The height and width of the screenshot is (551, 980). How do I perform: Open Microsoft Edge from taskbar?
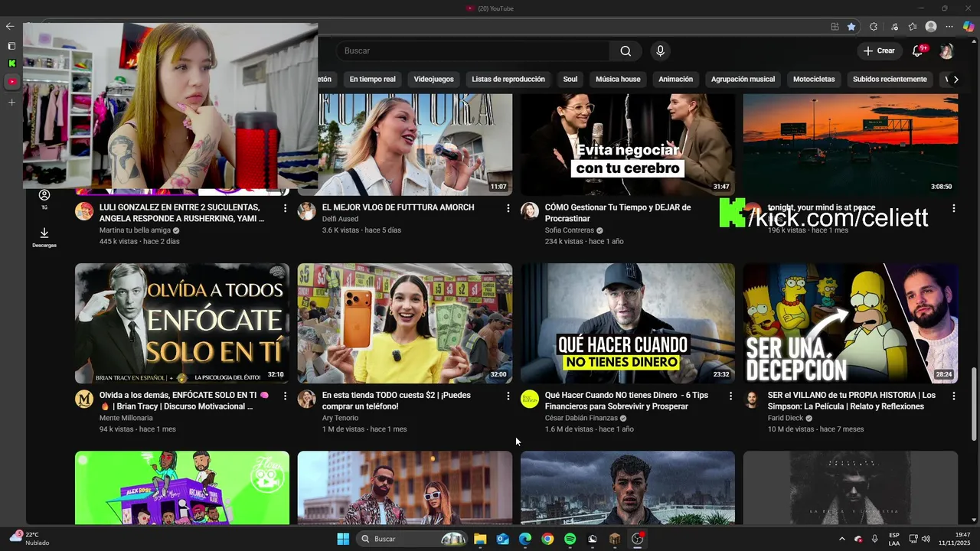[x=525, y=539]
